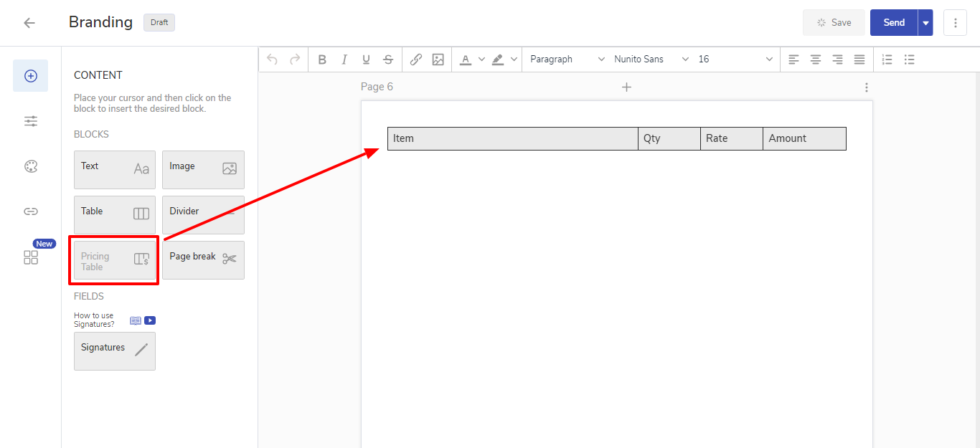This screenshot has height=448, width=980.
Task: Click the Send button
Action: pyautogui.click(x=893, y=23)
